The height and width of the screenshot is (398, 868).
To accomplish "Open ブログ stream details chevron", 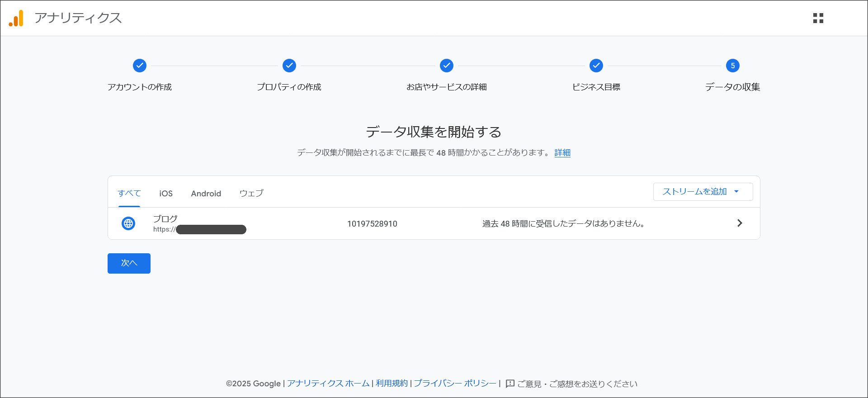I will coord(740,223).
